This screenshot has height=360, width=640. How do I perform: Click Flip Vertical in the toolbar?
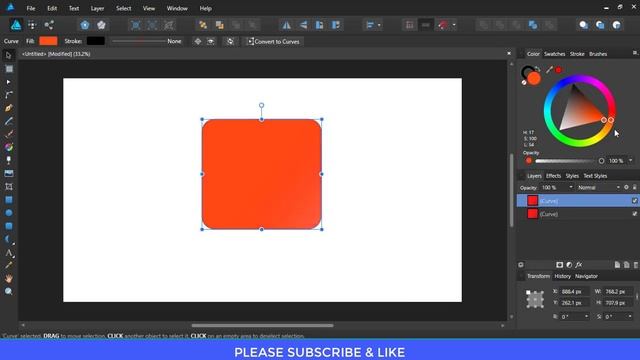(303, 25)
